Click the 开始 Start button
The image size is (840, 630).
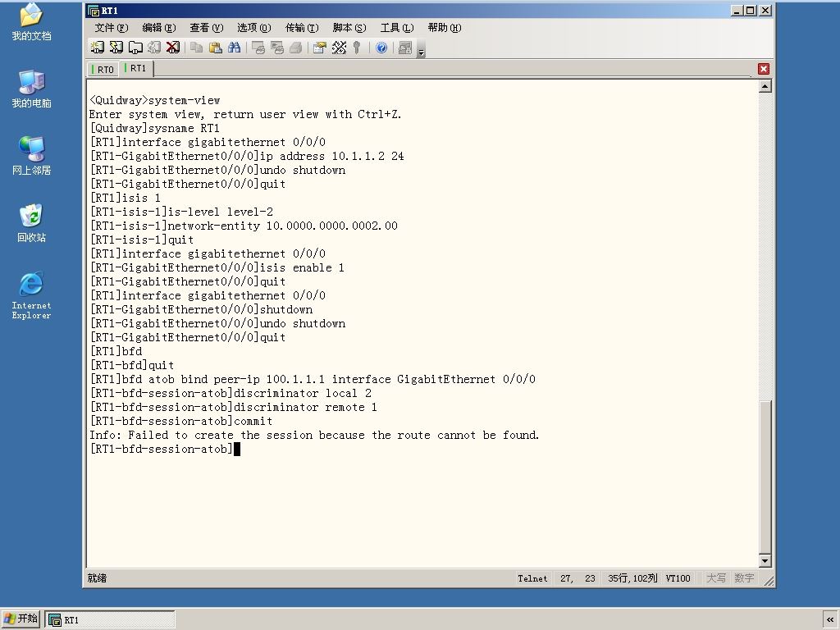pos(21,619)
